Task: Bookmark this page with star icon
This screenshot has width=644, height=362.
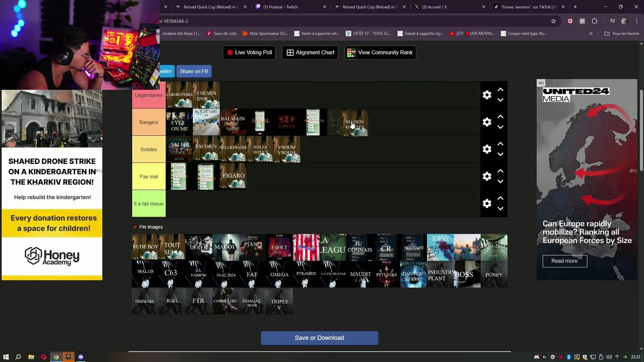Action: (553, 21)
